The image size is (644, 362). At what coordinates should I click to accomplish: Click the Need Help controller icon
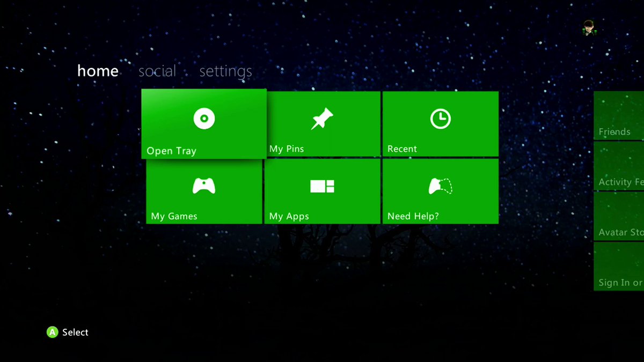(441, 186)
